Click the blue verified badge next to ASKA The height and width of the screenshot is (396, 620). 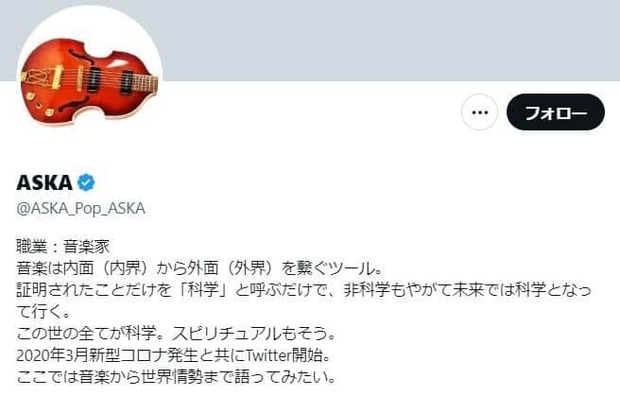86,182
